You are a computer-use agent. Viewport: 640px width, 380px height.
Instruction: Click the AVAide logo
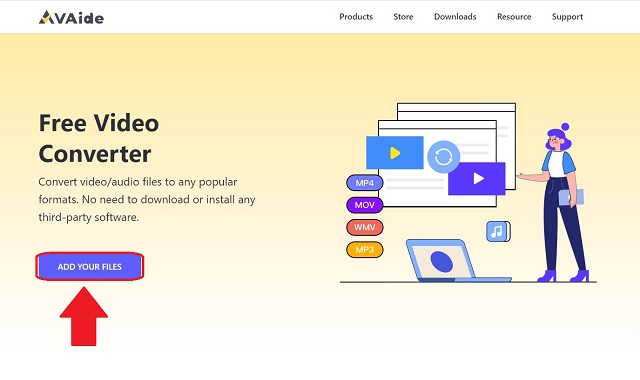click(71, 17)
